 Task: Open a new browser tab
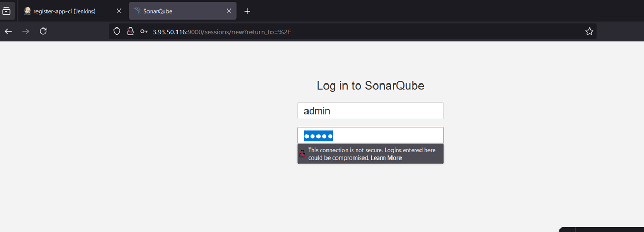click(x=247, y=11)
